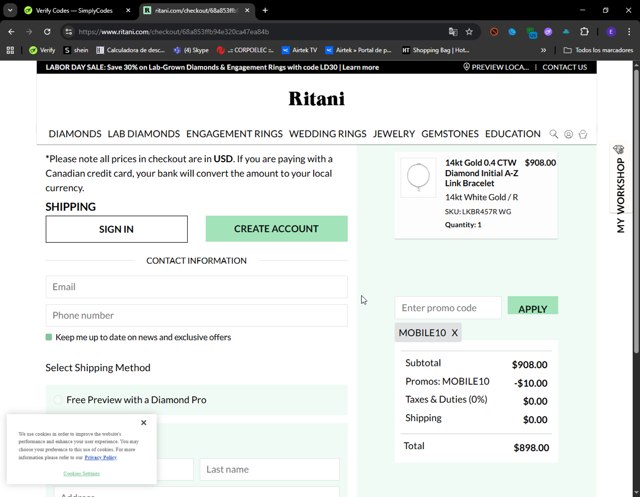Open the Verify bookmark
The width and height of the screenshot is (640, 497).
click(42, 50)
